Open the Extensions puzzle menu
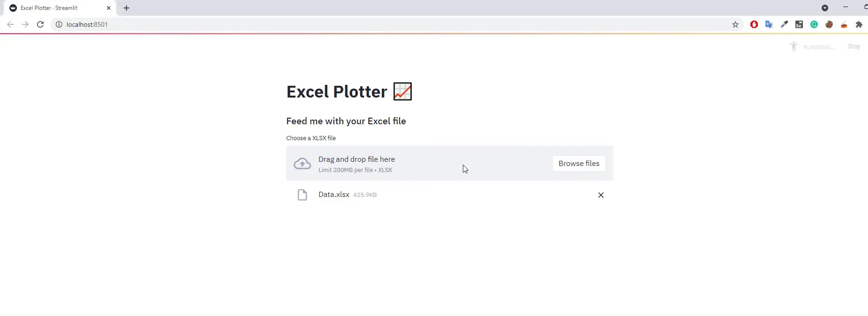The image size is (868, 316). click(859, 24)
